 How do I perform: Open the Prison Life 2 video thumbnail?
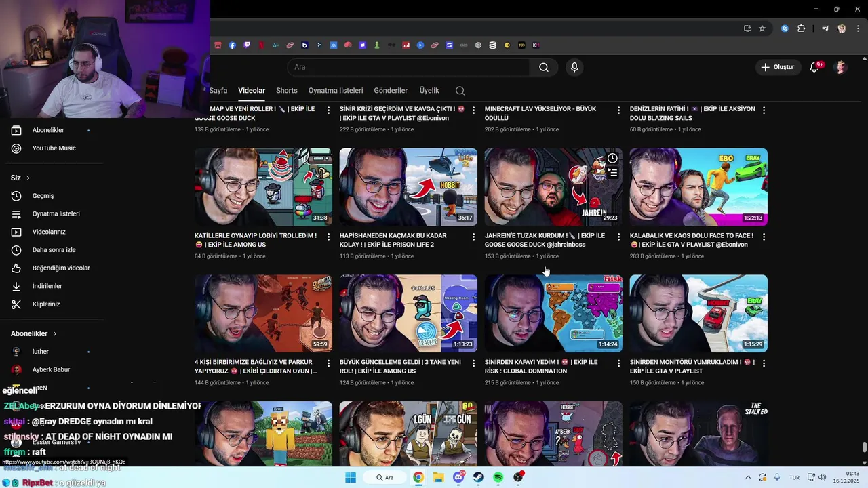(x=408, y=187)
